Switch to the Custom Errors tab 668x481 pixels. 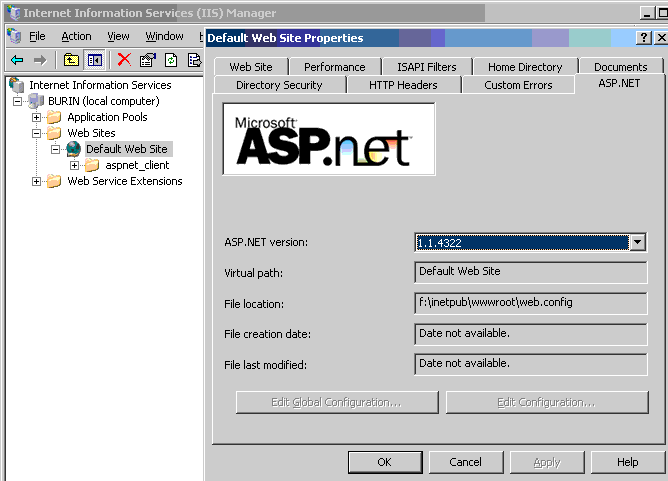click(x=518, y=85)
